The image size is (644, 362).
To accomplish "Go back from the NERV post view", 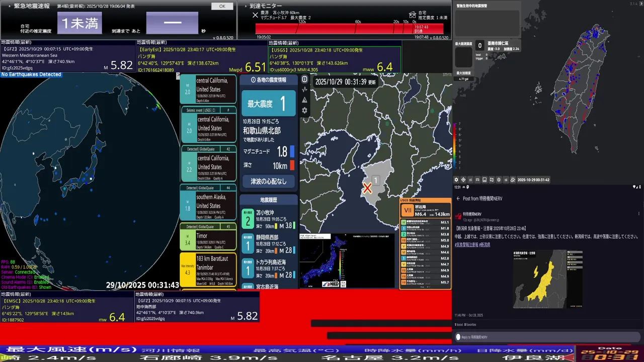I will pyautogui.click(x=458, y=199).
